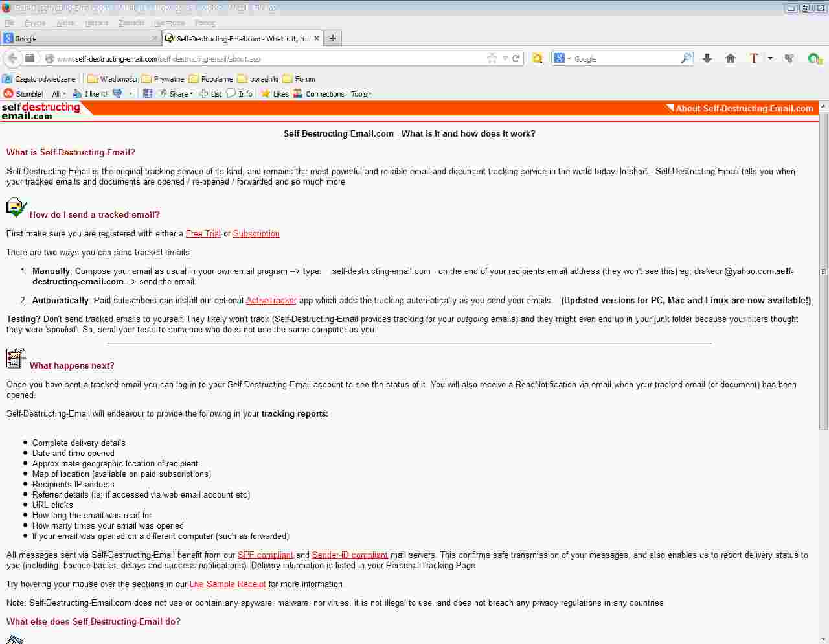The height and width of the screenshot is (644, 829).
Task: Open the Wiadomości bookmark folder
Action: 112,79
